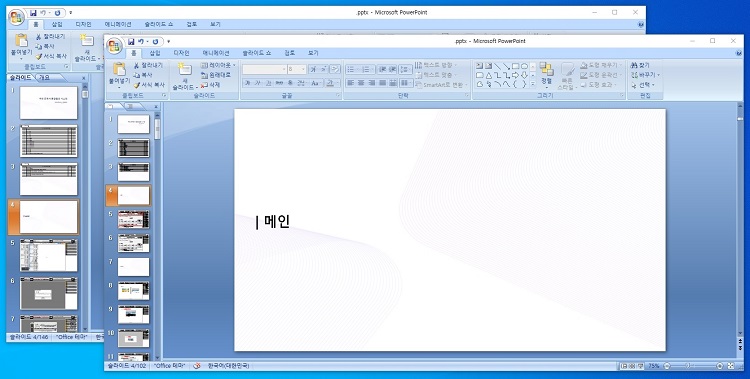Image resolution: width=750 pixels, height=379 pixels.
Task: Open 텍스트 방향 (Text Direction) dropdown
Action: [436, 65]
